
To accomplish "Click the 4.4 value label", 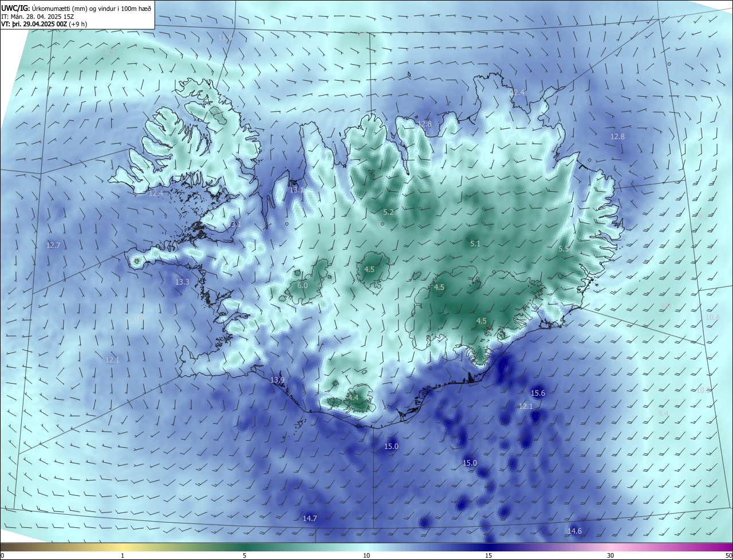I will pyautogui.click(x=353, y=398).
